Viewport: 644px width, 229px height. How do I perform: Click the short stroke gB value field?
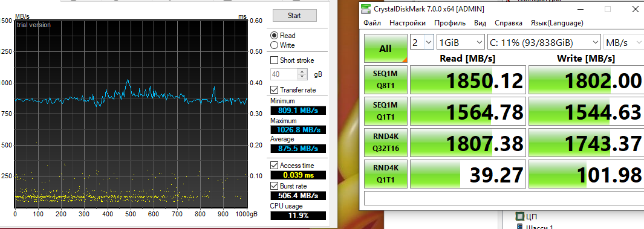(284, 74)
